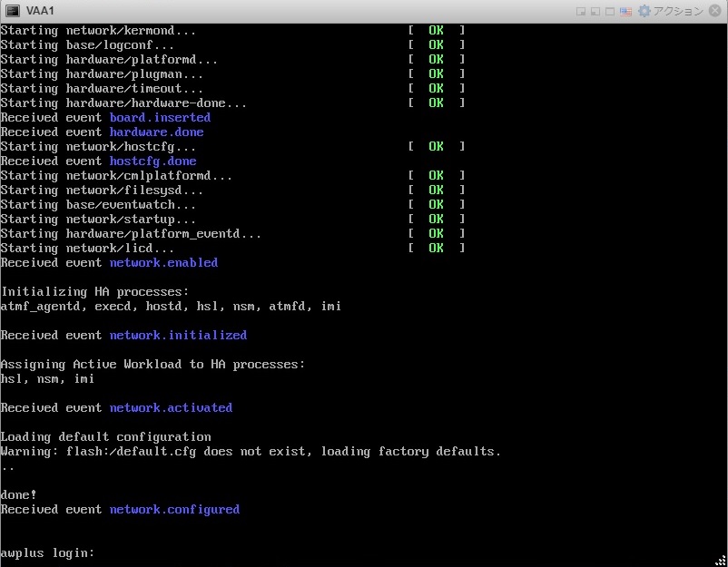Viewport: 728px width, 567px height.
Task: Click the OK status for network/kermond
Action: 436,30
